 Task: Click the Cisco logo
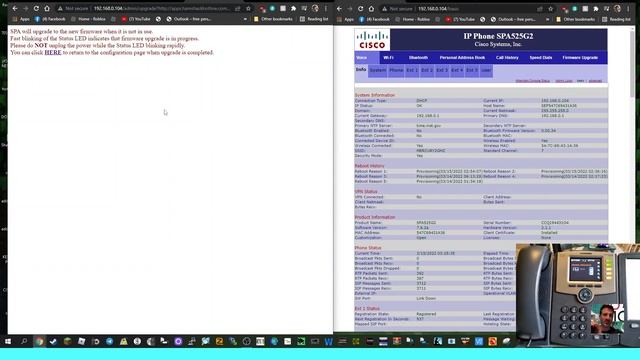372,40
